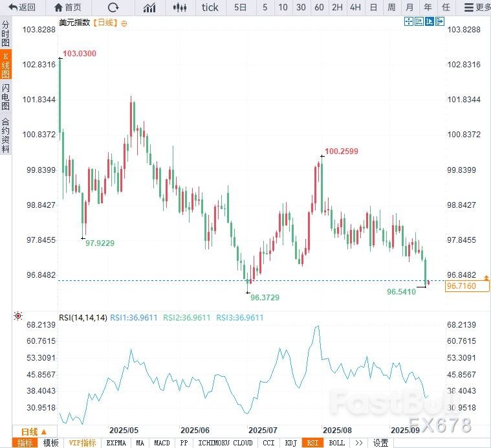
Task: Expand more indicators with the >> button
Action: coord(358,443)
